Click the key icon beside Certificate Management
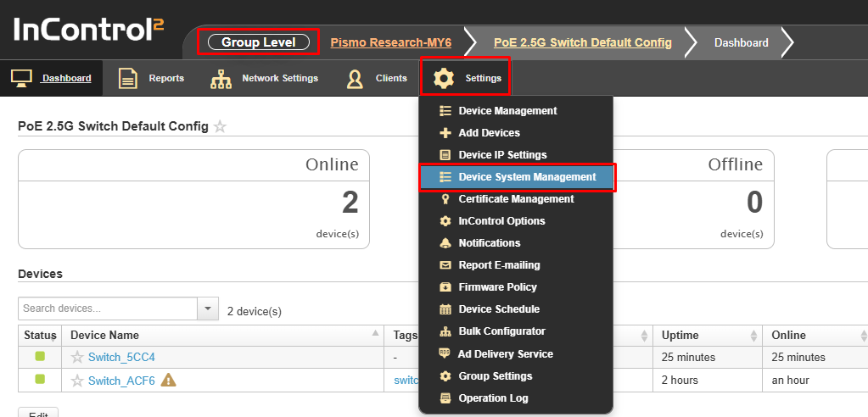This screenshot has height=417, width=868. [445, 199]
